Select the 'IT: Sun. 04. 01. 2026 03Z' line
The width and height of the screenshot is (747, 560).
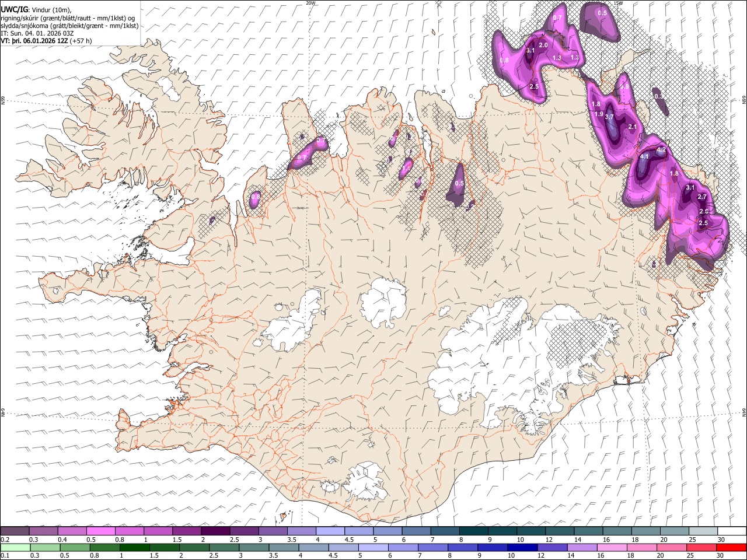(37, 33)
